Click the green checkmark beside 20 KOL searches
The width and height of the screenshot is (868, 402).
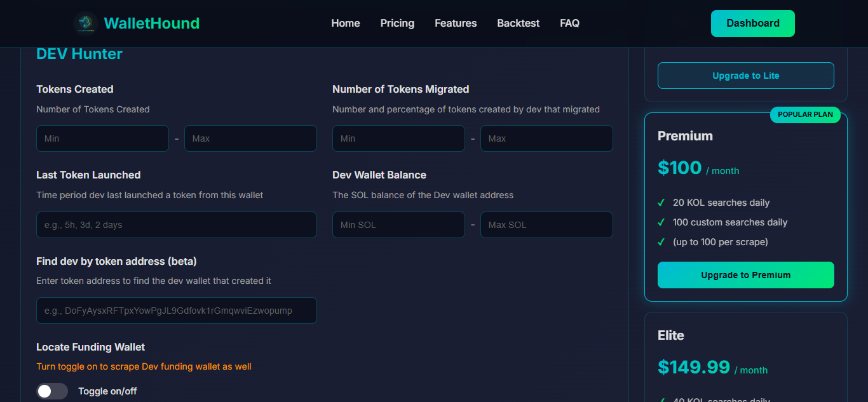(662, 203)
